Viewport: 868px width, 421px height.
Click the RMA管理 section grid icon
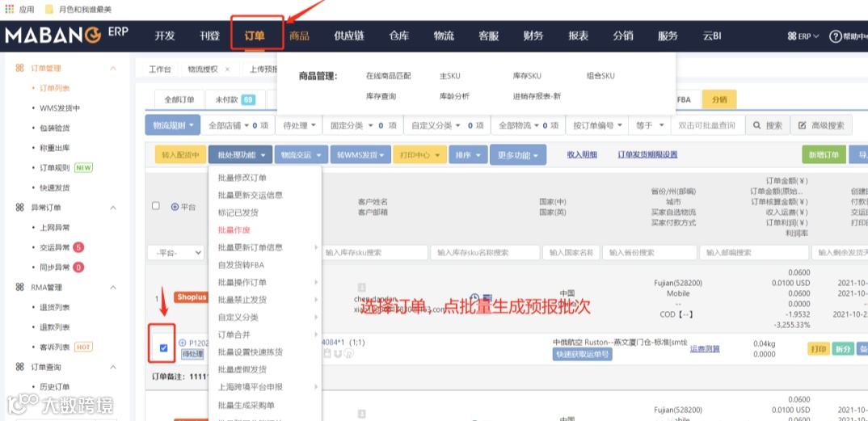pyautogui.click(x=19, y=287)
